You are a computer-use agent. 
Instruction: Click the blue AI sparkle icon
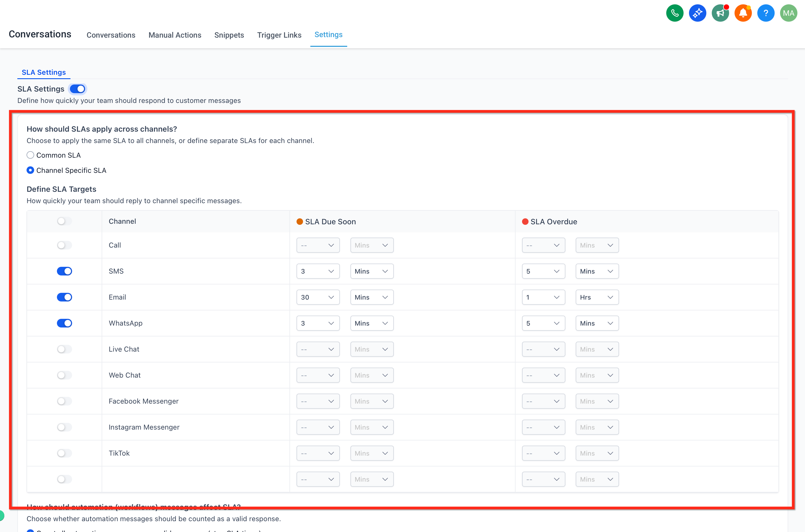[697, 13]
